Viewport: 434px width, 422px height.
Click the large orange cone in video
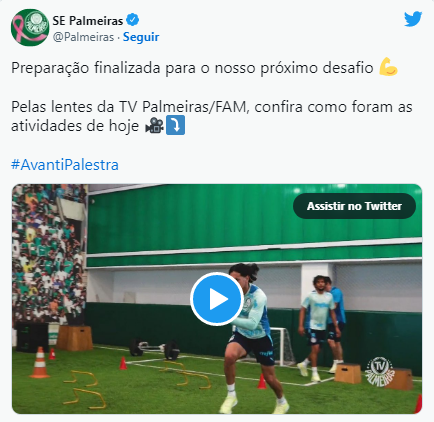(40, 363)
